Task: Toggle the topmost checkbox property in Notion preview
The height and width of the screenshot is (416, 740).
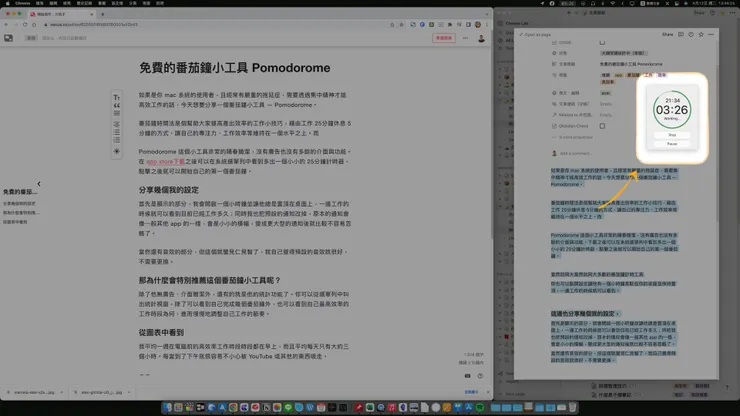Action: (x=602, y=42)
